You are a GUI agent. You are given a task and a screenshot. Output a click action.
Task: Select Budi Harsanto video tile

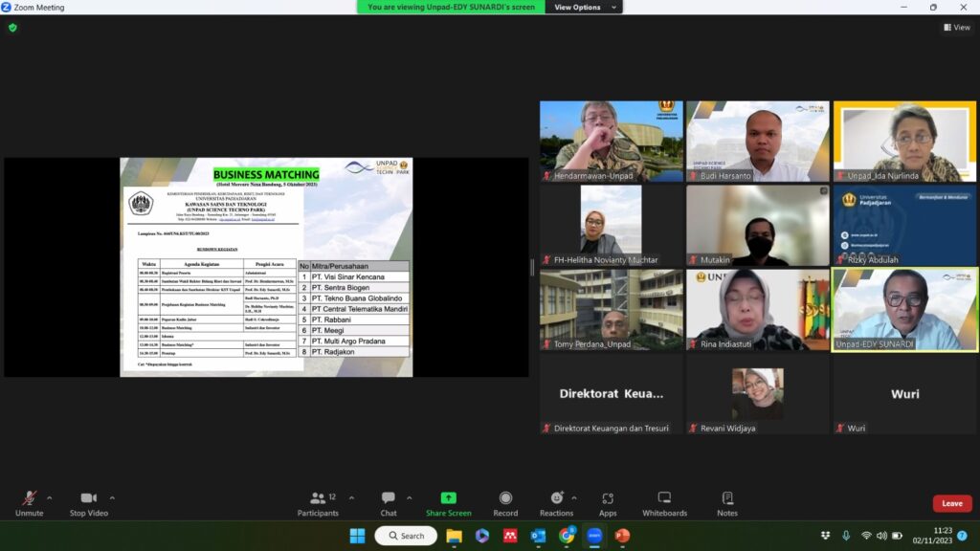pos(758,142)
